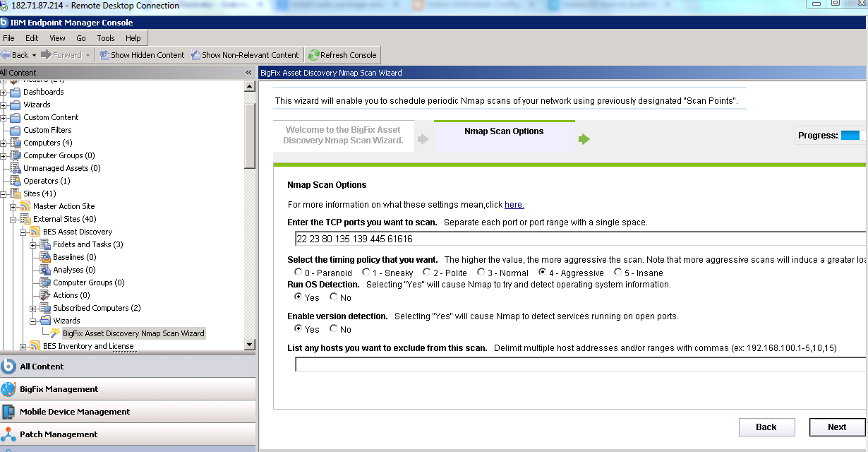
Task: Click the 'here' information link
Action: (x=513, y=205)
